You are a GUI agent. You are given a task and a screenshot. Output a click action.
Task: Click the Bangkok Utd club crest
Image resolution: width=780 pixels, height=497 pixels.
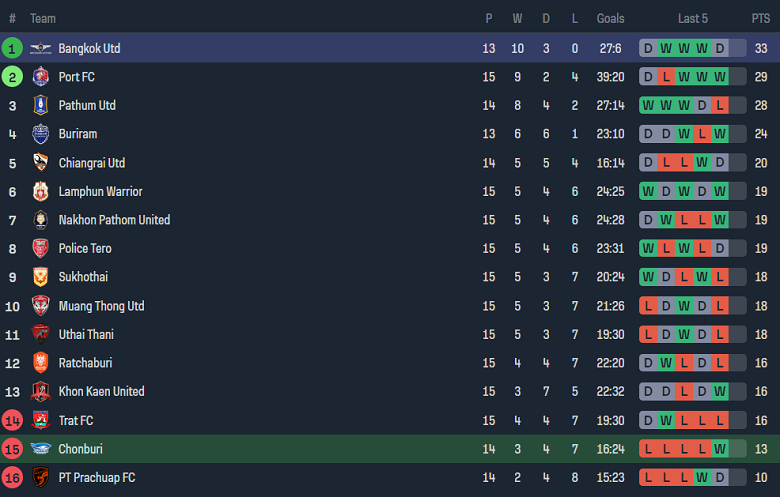[x=40, y=48]
